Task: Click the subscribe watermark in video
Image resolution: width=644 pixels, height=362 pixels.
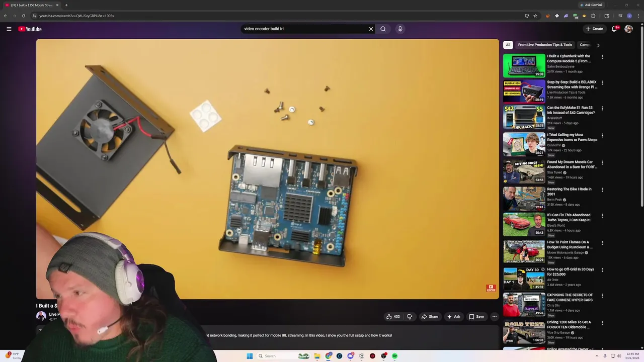Action: click(491, 289)
